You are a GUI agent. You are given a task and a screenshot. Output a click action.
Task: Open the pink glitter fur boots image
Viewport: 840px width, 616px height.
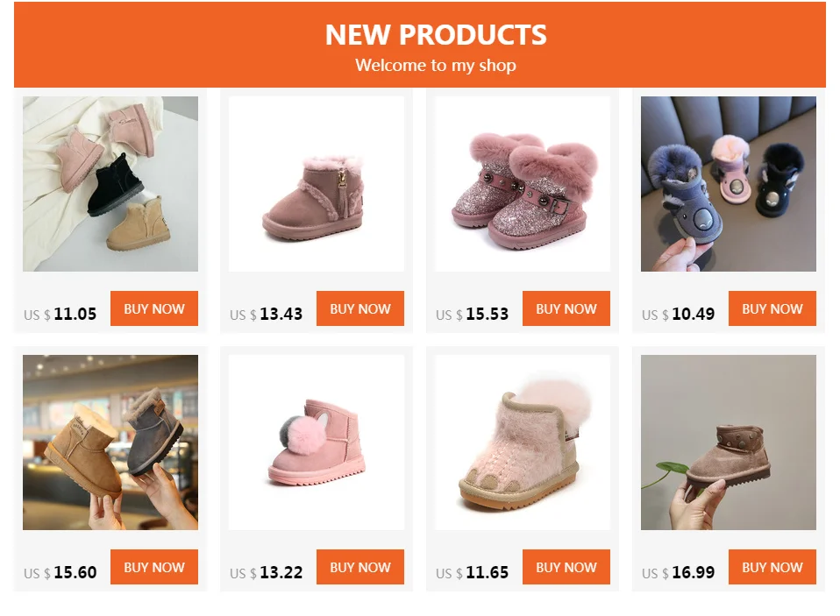(x=523, y=183)
